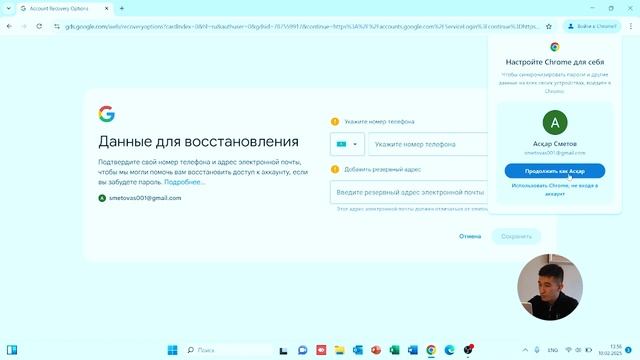Reload the current page
Image resolution: width=640 pixels, height=360 pixels.
tap(39, 27)
